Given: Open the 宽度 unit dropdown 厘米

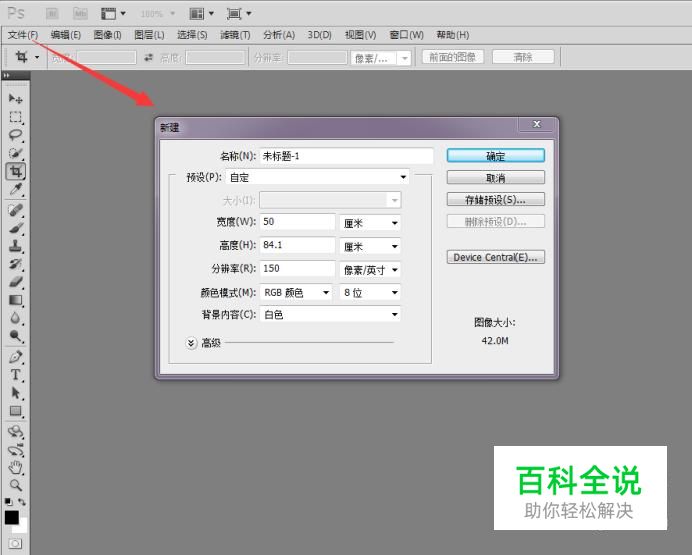Looking at the screenshot, I should click(x=370, y=223).
